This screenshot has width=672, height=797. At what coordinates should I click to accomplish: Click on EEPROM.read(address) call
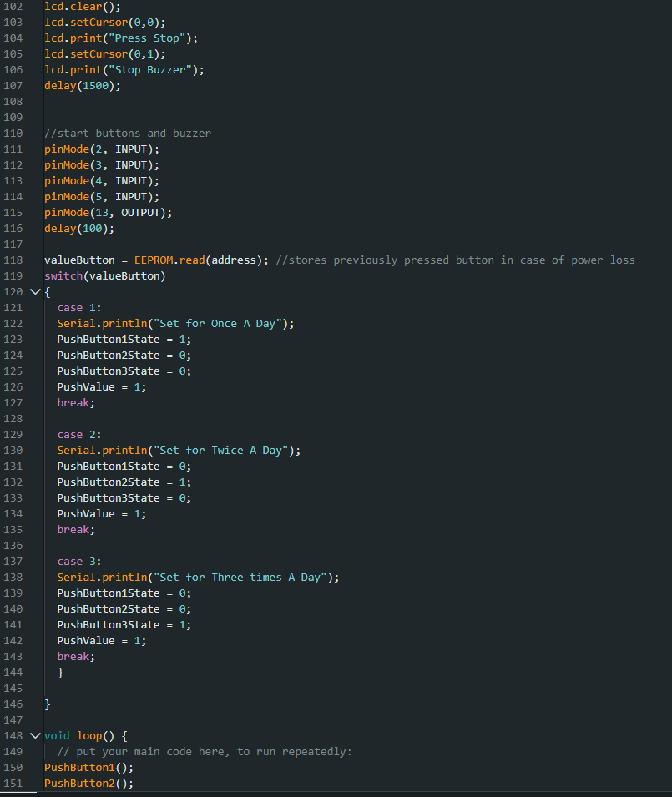(198, 260)
